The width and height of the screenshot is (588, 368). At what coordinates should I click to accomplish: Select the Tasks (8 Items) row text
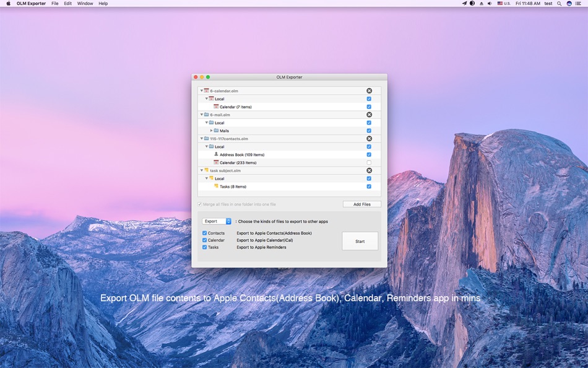(233, 186)
